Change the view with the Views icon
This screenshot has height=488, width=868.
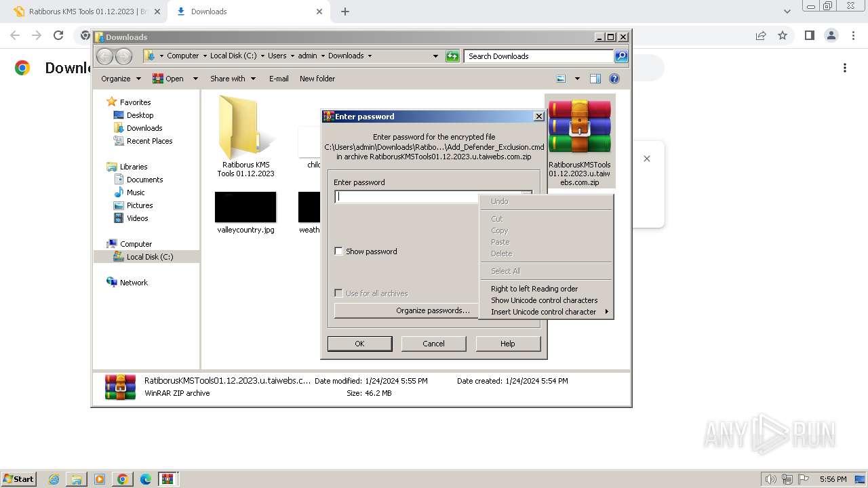tap(561, 79)
